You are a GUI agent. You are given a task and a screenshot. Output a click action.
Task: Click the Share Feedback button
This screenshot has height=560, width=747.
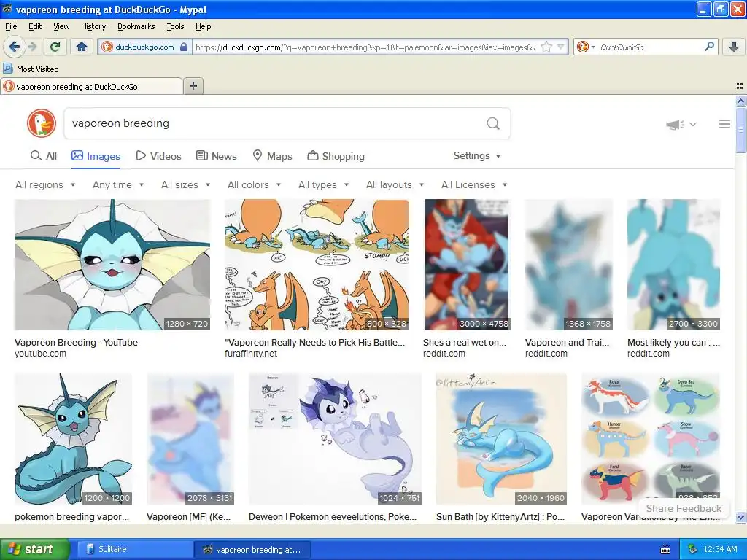[684, 508]
